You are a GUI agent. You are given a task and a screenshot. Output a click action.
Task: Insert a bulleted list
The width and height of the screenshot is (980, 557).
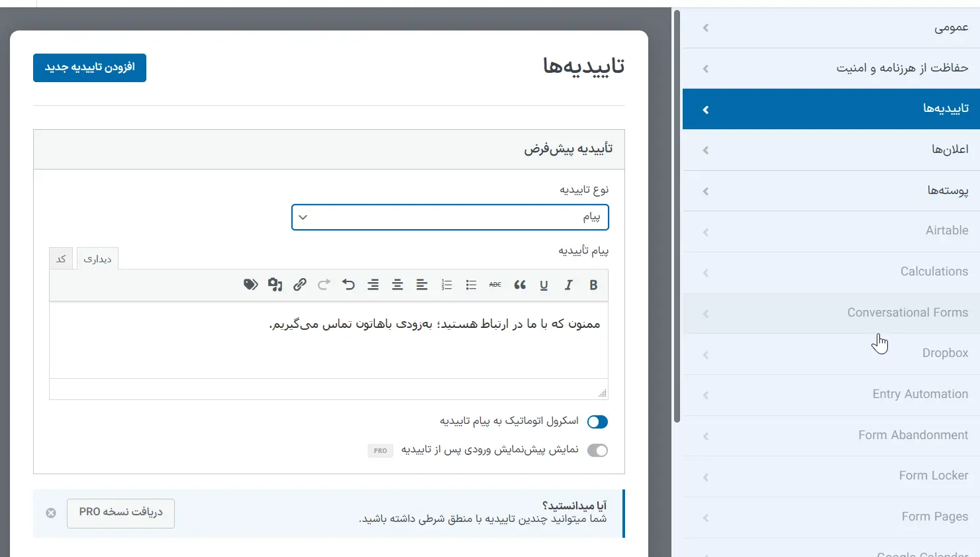coord(471,285)
